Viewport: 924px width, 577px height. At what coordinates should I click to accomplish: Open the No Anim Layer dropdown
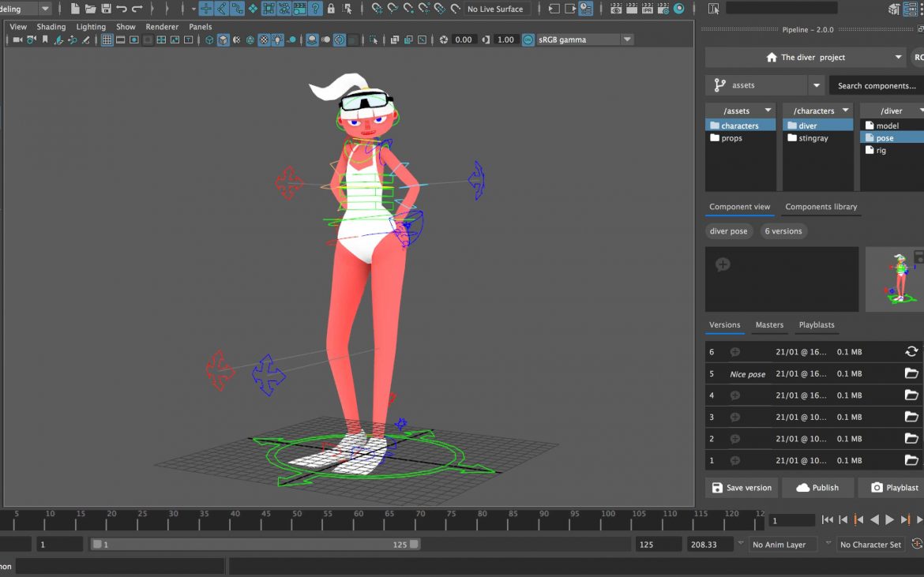point(783,544)
